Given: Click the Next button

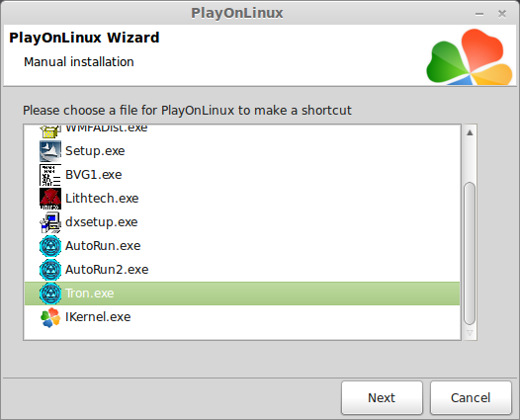Looking at the screenshot, I should tap(382, 397).
